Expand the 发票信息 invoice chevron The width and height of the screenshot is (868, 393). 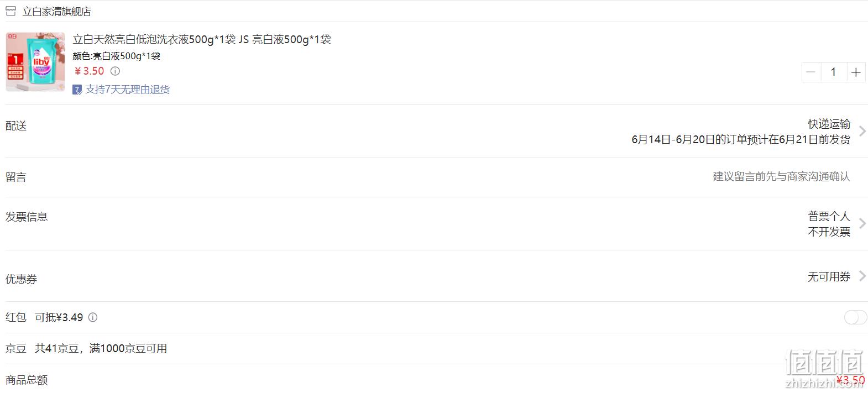[x=862, y=223]
